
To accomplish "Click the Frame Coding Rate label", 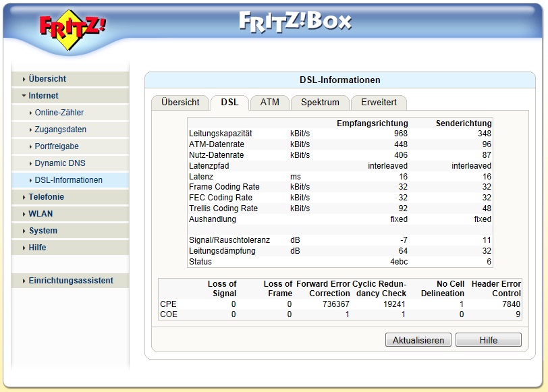I will point(224,187).
